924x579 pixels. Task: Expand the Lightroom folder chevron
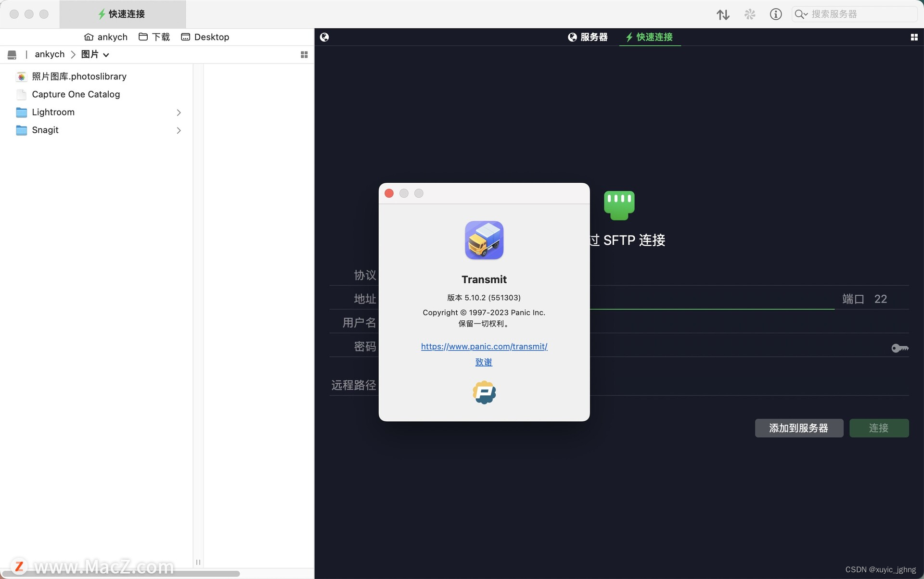(179, 113)
